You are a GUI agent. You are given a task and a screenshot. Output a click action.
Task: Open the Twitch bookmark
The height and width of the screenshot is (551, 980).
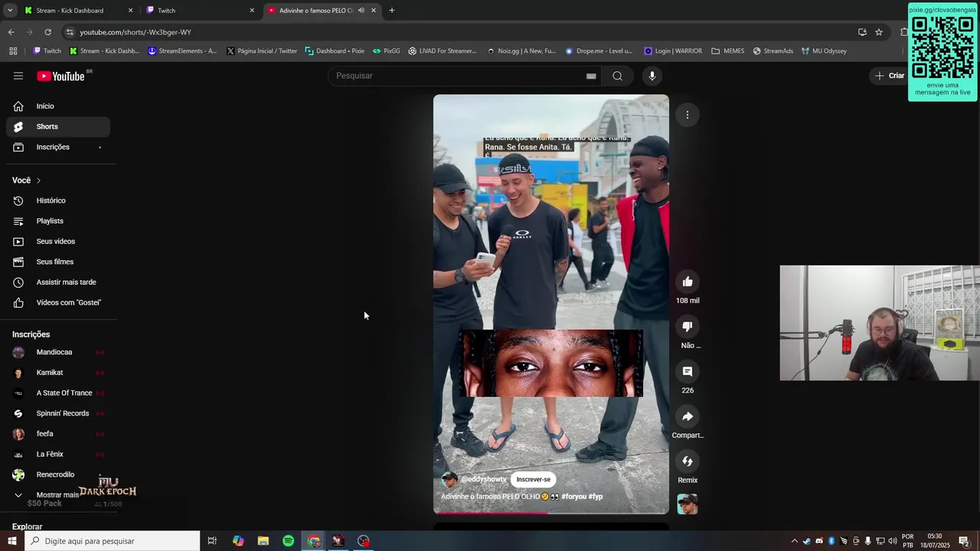point(47,51)
